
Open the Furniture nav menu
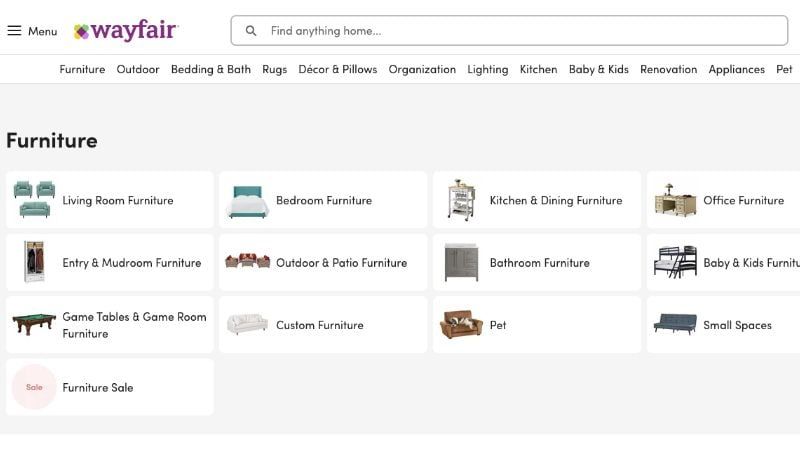coord(82,69)
